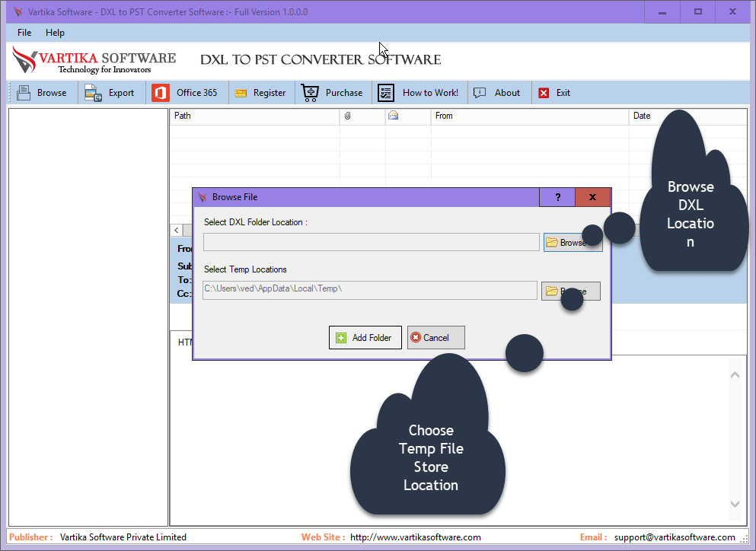Sort by the From column header
Screen dimensions: 756x551
[x=530, y=116]
